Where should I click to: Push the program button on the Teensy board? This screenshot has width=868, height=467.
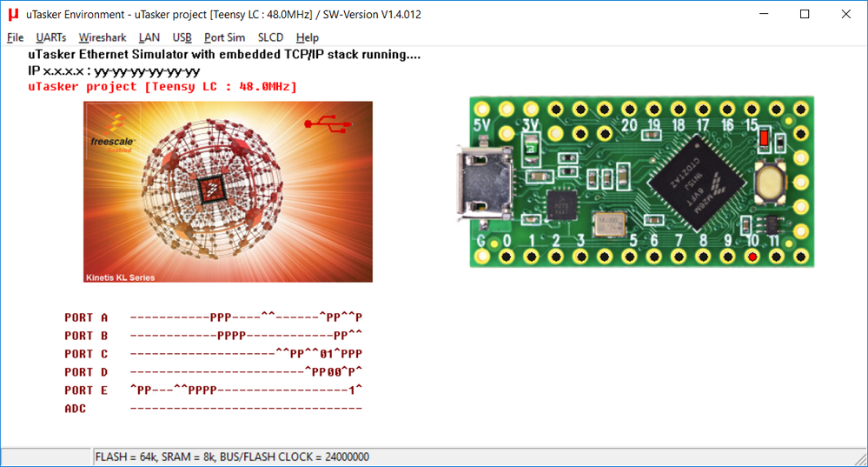(x=770, y=183)
